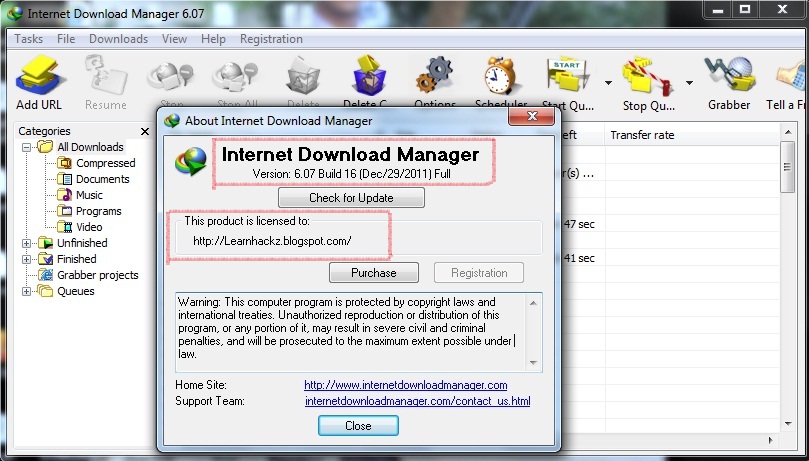Open the Help menu
The image size is (809, 461).
point(213,39)
